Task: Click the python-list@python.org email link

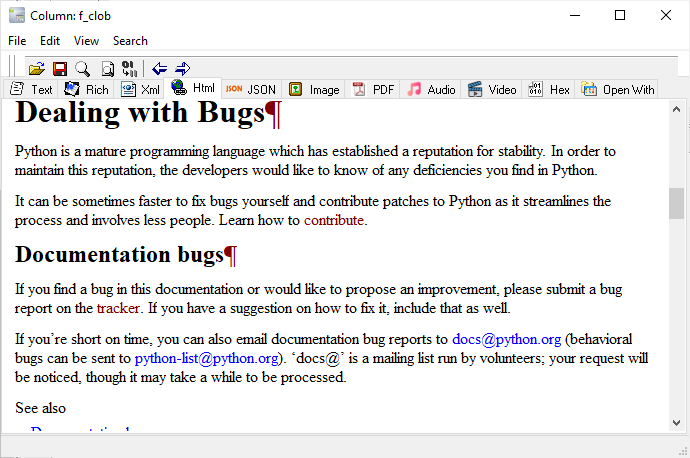Action: click(x=206, y=358)
